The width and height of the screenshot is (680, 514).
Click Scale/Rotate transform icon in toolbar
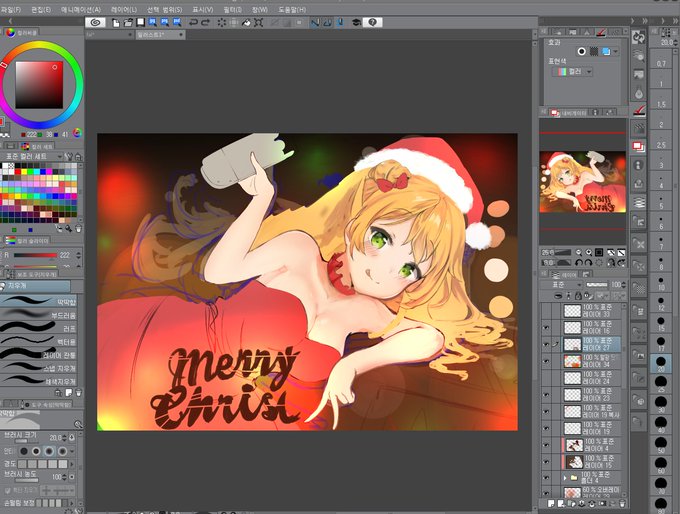pos(258,23)
